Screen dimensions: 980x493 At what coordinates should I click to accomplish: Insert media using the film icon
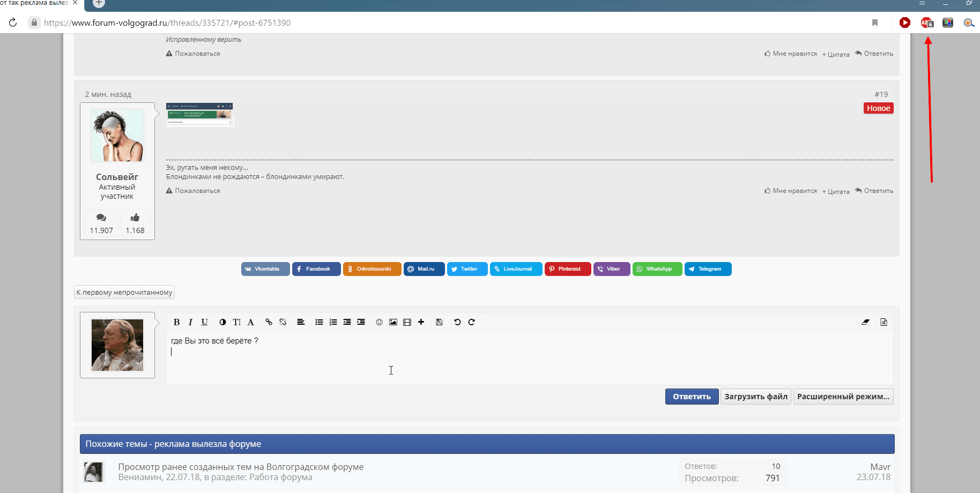pyautogui.click(x=407, y=322)
